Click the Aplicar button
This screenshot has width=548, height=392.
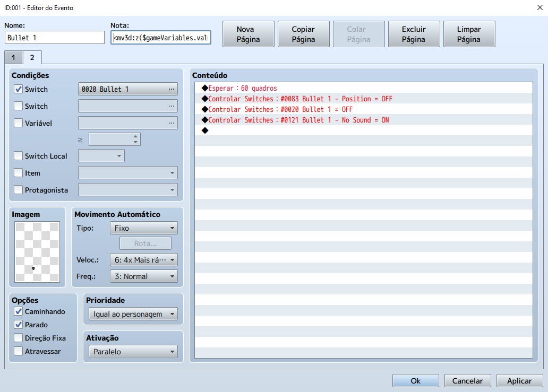click(520, 381)
